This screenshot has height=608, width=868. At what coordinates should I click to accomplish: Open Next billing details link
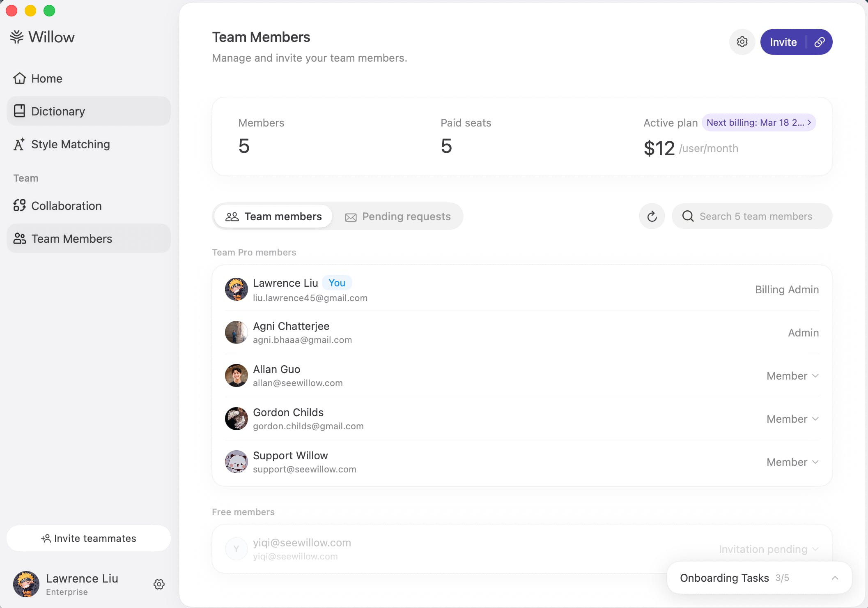tap(758, 122)
